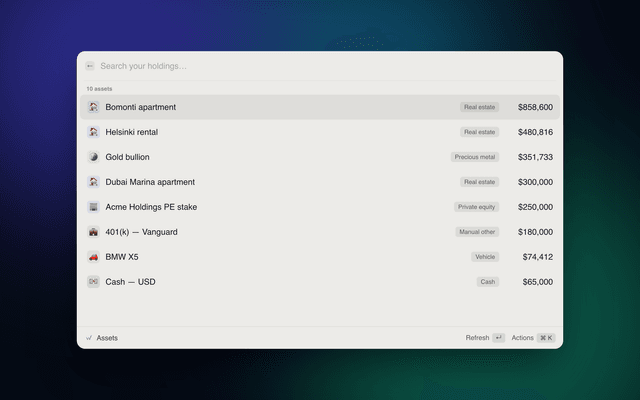This screenshot has width=640, height=400.
Task: Focus the Search your holdings field
Action: 327,66
